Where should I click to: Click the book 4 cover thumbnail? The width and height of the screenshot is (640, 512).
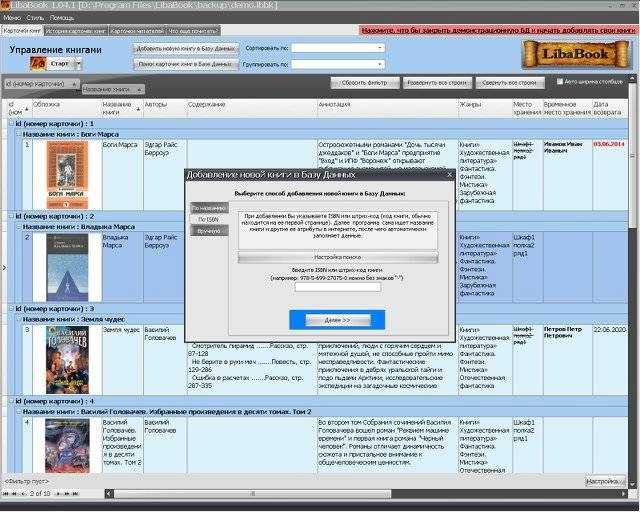[67, 445]
